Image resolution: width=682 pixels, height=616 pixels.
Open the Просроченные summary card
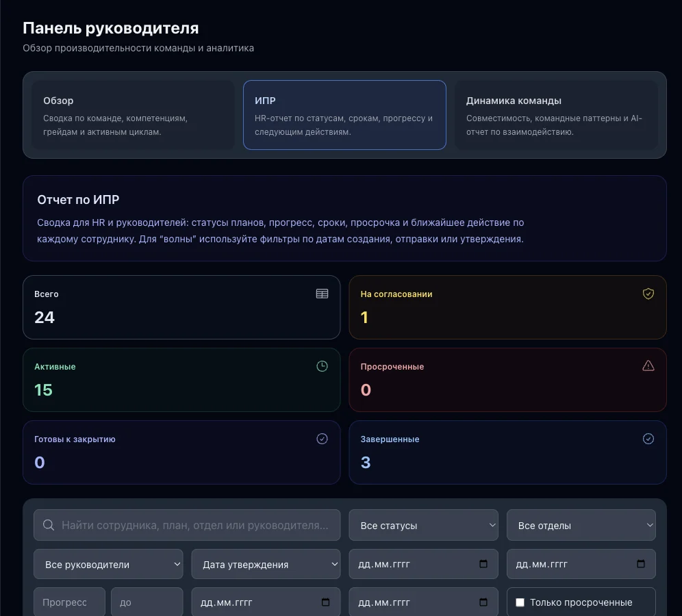coord(507,380)
